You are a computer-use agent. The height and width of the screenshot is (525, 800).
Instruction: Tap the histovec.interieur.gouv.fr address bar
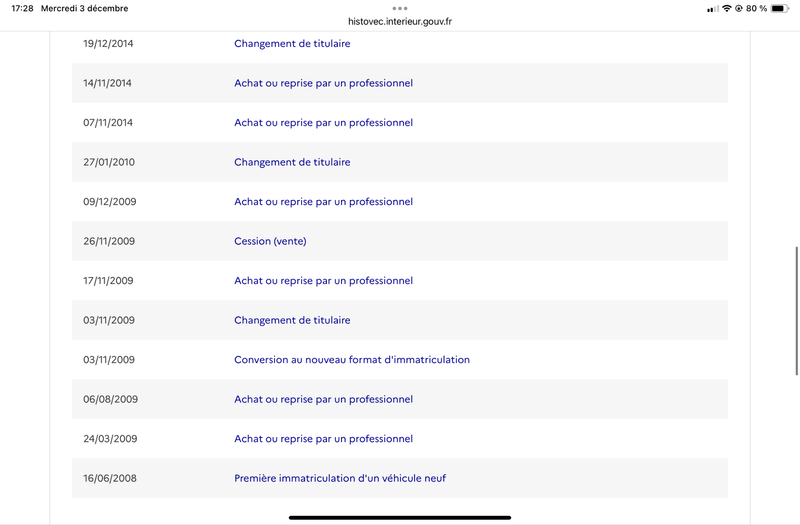click(x=400, y=21)
